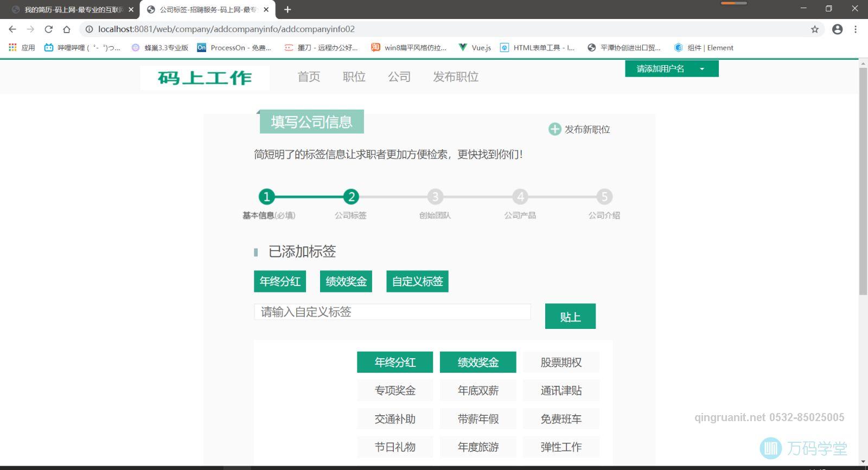Select the 交通补助 tag option
This screenshot has width=868, height=470.
395,419
